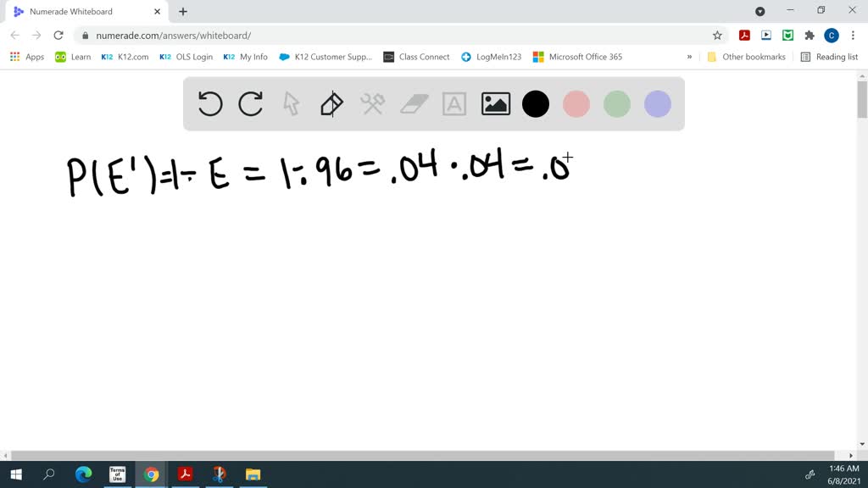Choose the black pen color
This screenshot has height=488, width=868.
click(x=536, y=104)
